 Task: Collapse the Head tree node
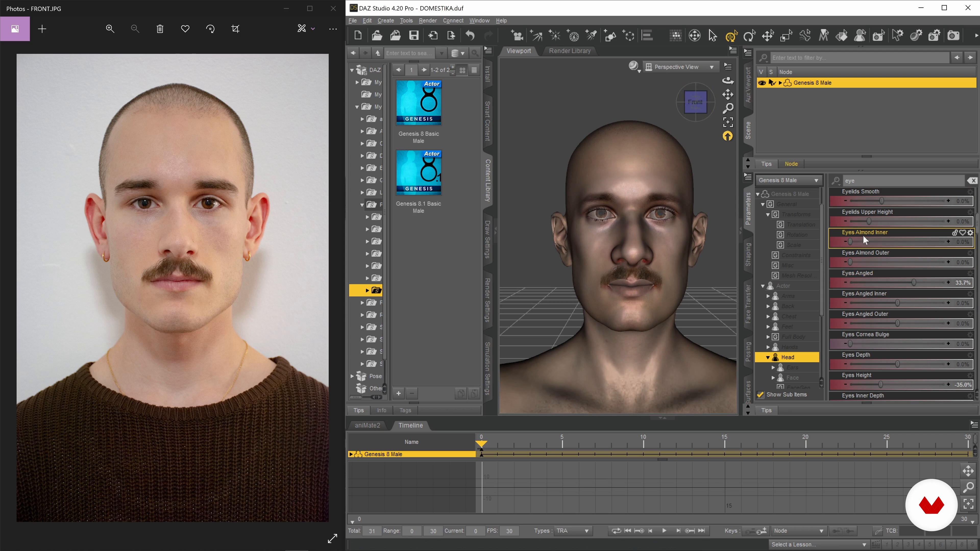tap(768, 357)
